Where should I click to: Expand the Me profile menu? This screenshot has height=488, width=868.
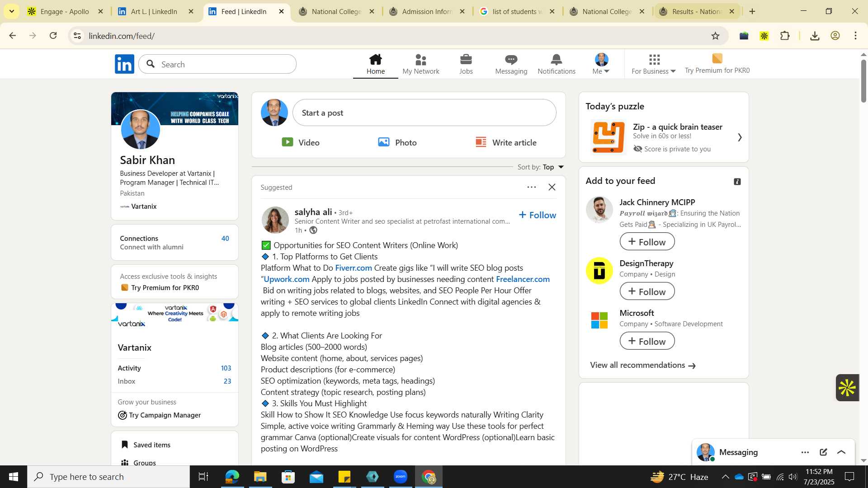(x=601, y=64)
